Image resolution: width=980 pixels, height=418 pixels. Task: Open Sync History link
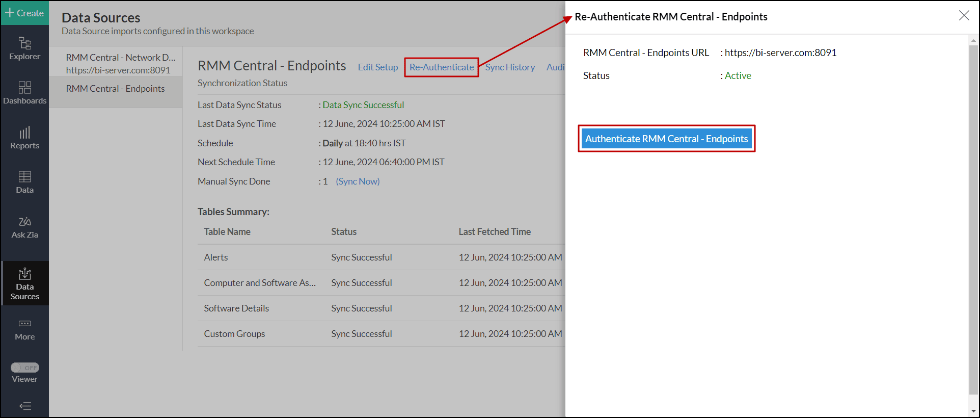510,67
